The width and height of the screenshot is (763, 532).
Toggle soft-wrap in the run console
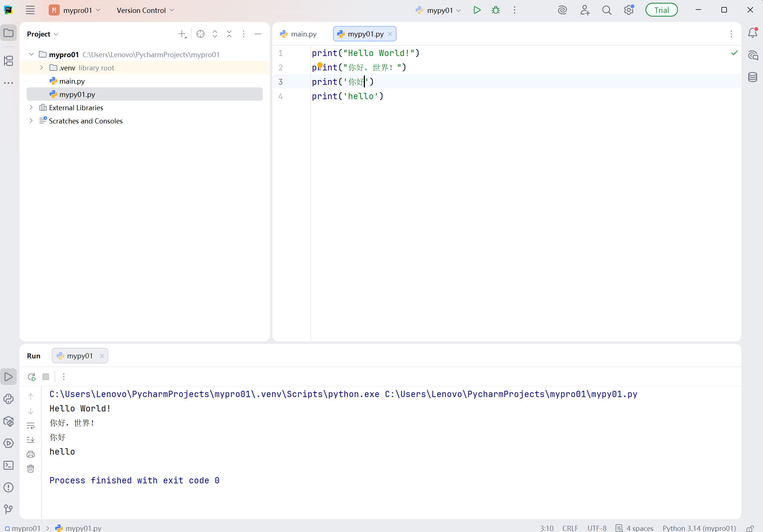31,425
